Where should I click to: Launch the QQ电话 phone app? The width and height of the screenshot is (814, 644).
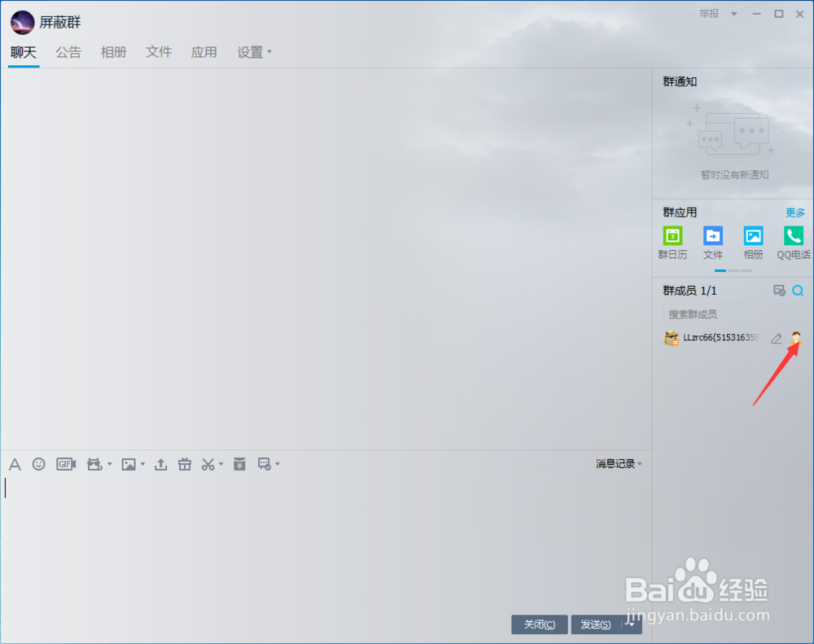[x=793, y=243]
